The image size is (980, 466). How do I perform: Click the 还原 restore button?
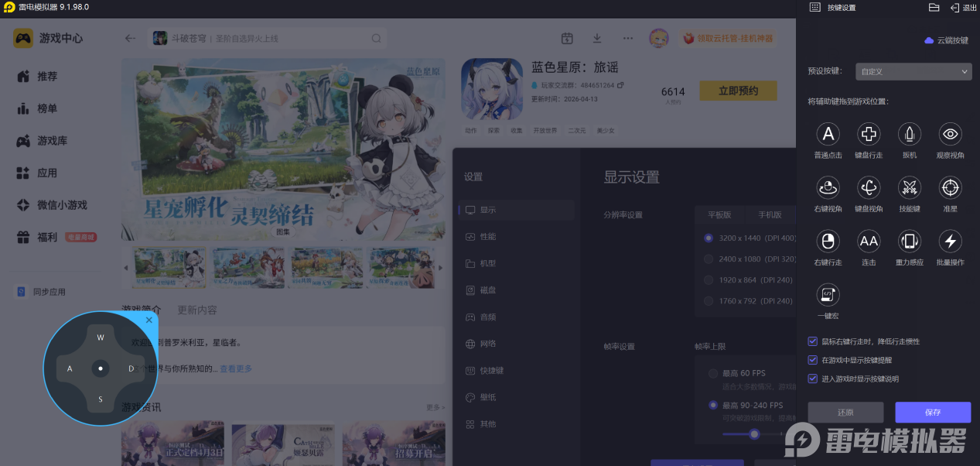845,413
